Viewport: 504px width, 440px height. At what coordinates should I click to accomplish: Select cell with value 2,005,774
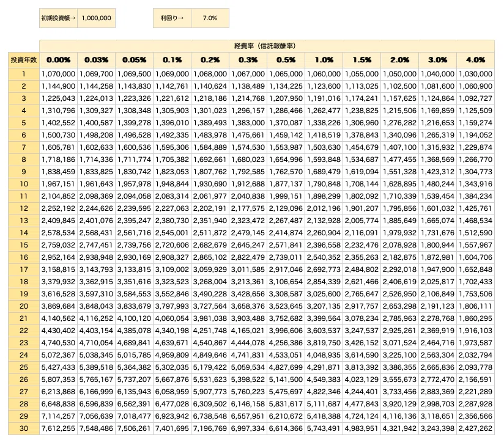(x=361, y=221)
